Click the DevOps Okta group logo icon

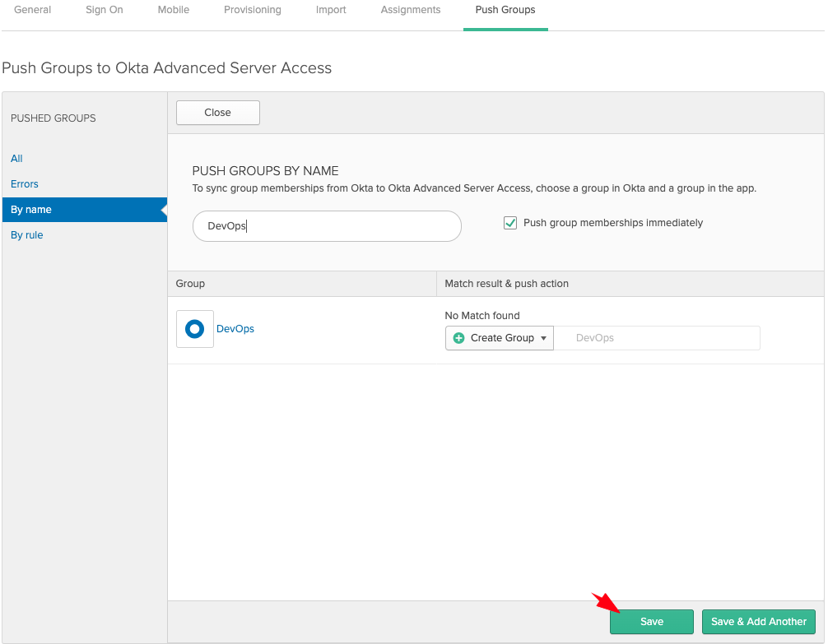194,328
